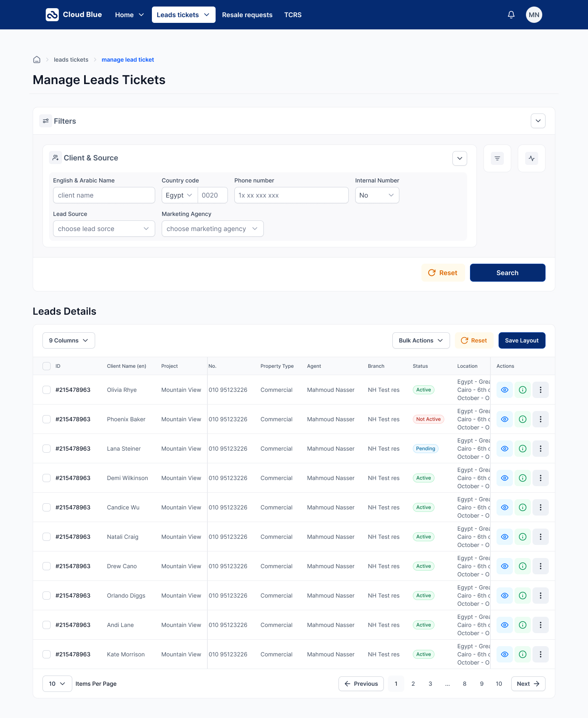Screen dimensions: 588x718
Task: Click the Client & Source person icon
Action: click(56, 158)
